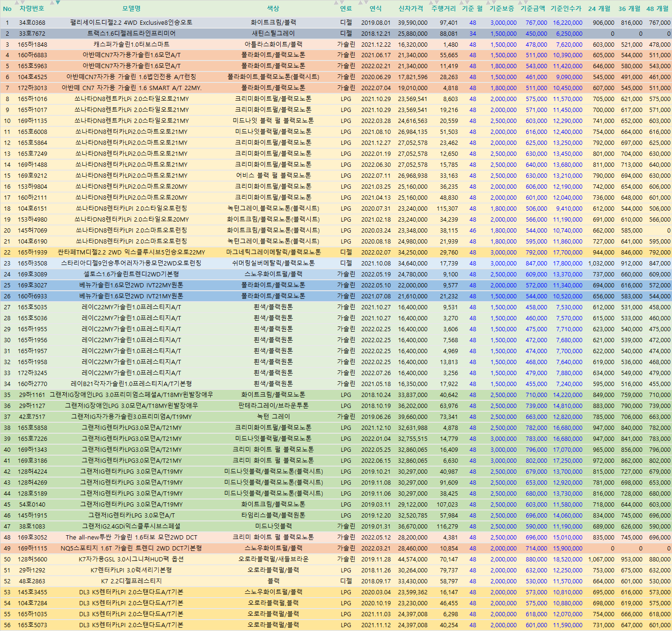Click new-car price 39,660,000
The width and height of the screenshot is (672, 631).
(413, 417)
